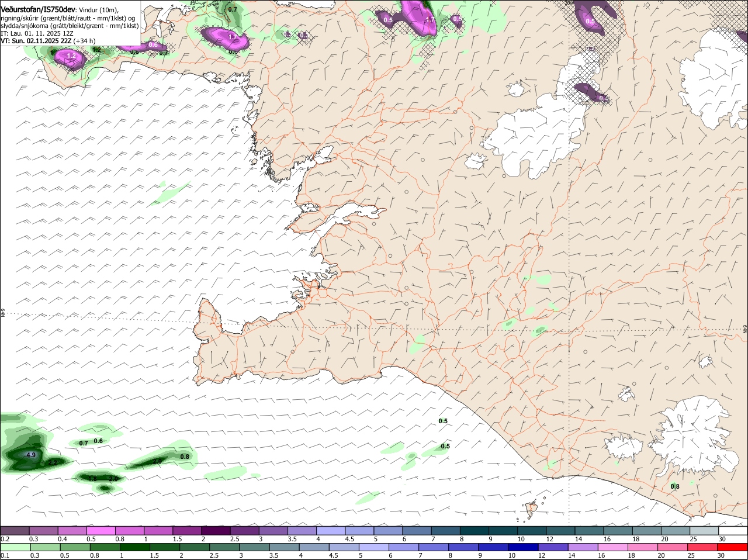Click the 0.1 pale green swatch in rain legend
748x560 pixels.
tap(15, 547)
